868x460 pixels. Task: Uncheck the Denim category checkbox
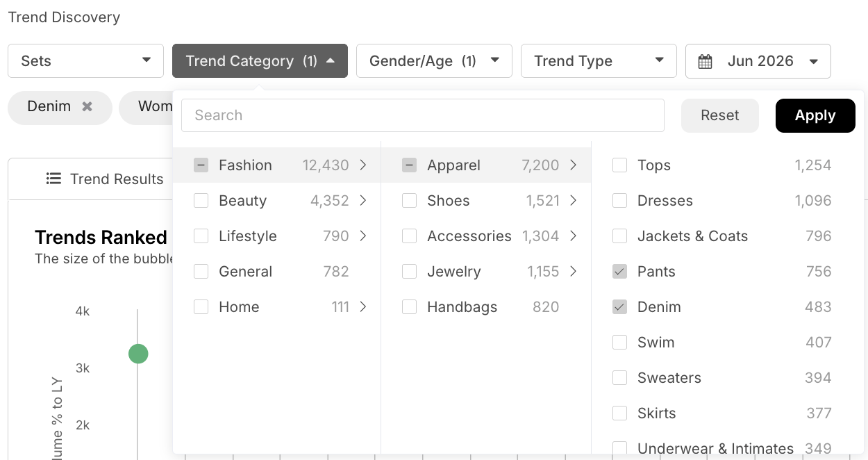coord(619,307)
